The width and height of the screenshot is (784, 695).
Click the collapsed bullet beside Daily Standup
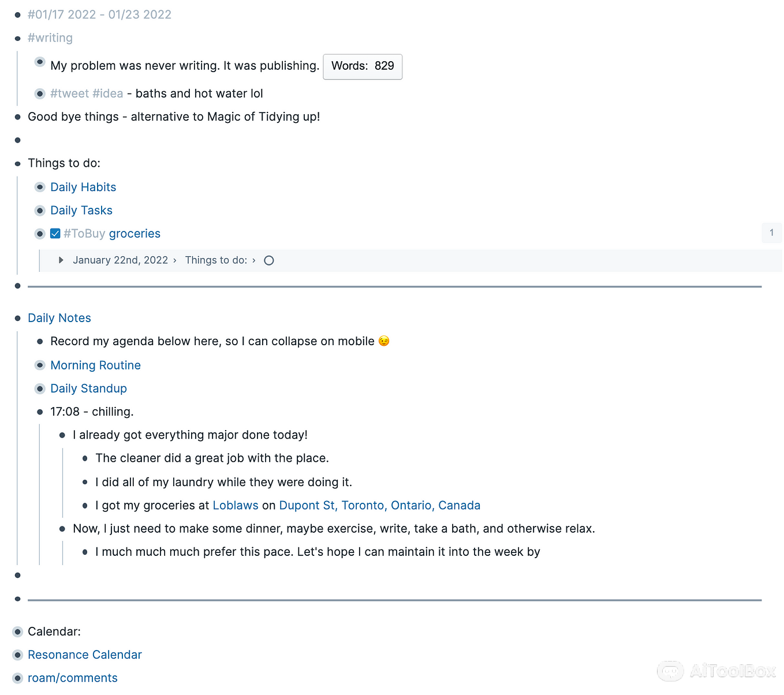pyautogui.click(x=40, y=388)
